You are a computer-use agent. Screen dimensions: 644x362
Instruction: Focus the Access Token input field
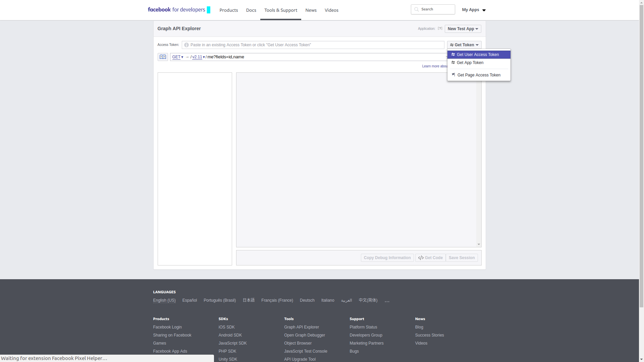[313, 45]
